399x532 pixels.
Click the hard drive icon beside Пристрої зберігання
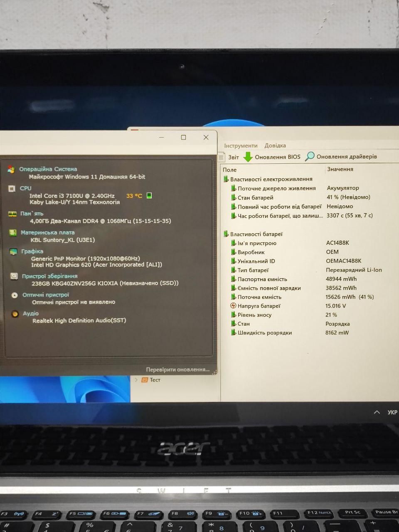(x=14, y=276)
